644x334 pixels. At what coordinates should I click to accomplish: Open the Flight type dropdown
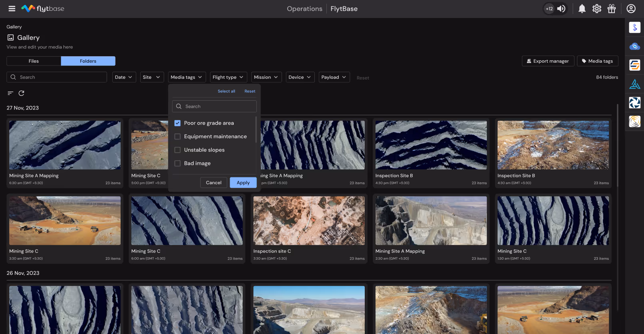(x=228, y=77)
